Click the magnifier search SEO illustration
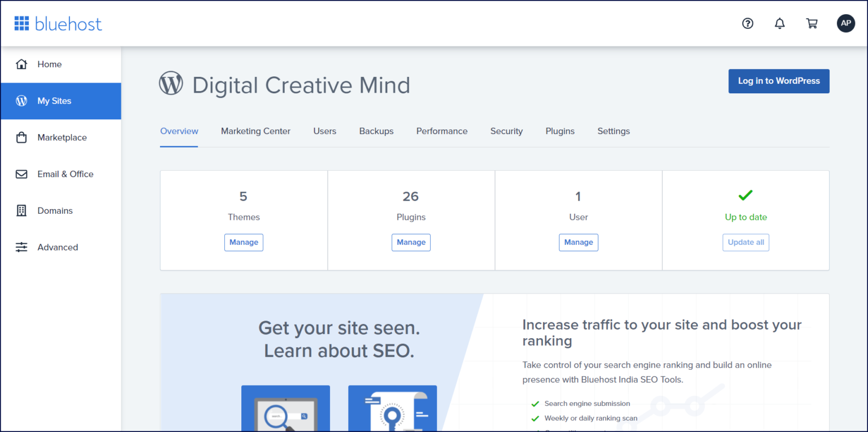Image resolution: width=868 pixels, height=432 pixels. point(285,408)
